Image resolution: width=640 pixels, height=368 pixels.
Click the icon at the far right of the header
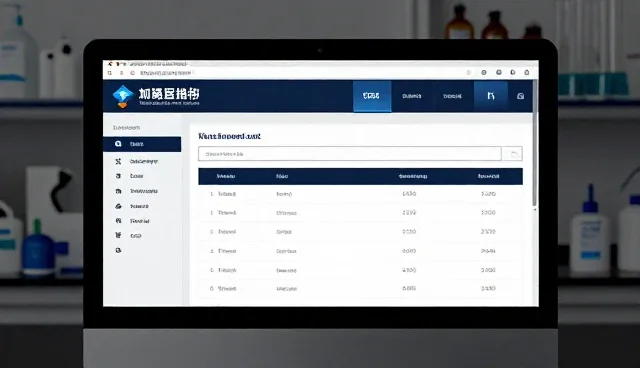pos(520,96)
